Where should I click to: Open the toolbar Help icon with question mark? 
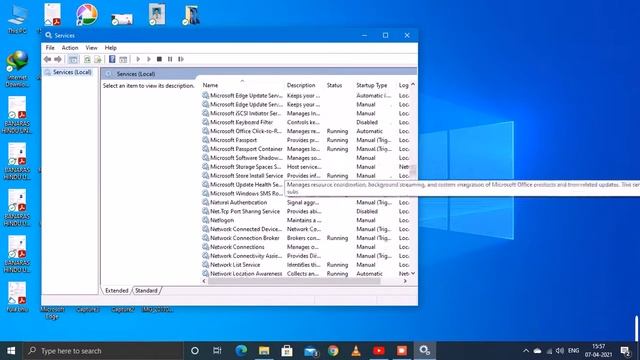point(112,59)
